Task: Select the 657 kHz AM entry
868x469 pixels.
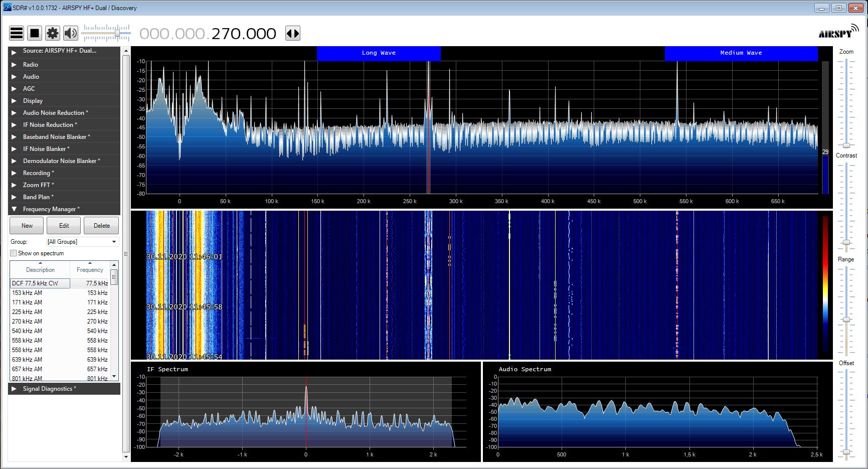Action: click(60, 369)
